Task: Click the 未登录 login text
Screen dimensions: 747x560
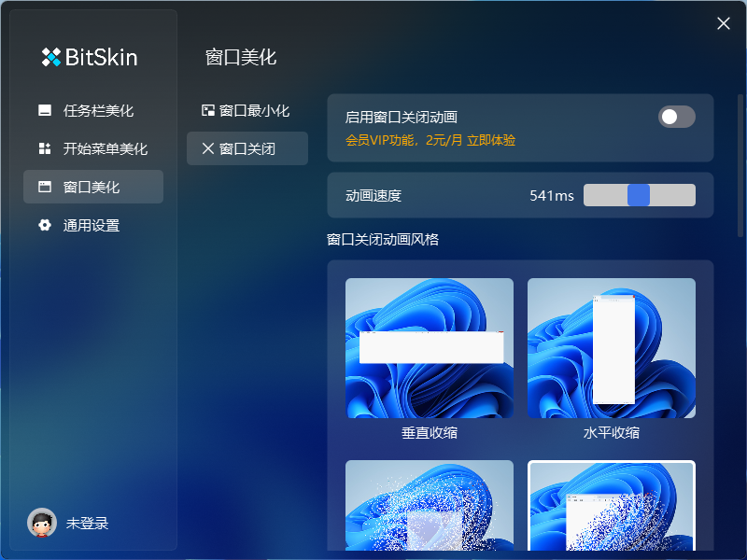Action: [x=87, y=523]
